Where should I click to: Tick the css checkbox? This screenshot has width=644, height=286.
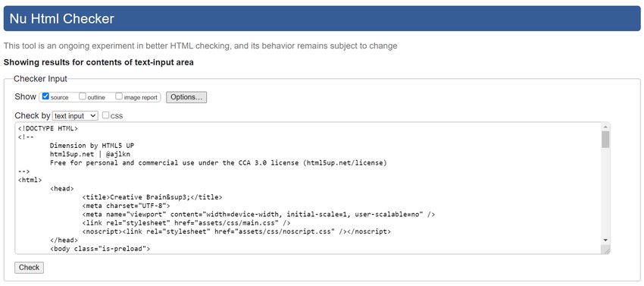pyautogui.click(x=105, y=115)
